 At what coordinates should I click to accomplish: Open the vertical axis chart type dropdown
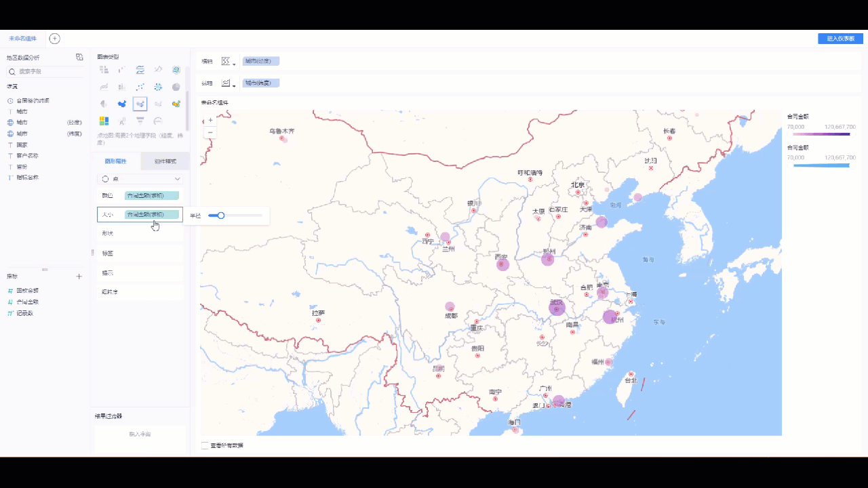coord(229,83)
